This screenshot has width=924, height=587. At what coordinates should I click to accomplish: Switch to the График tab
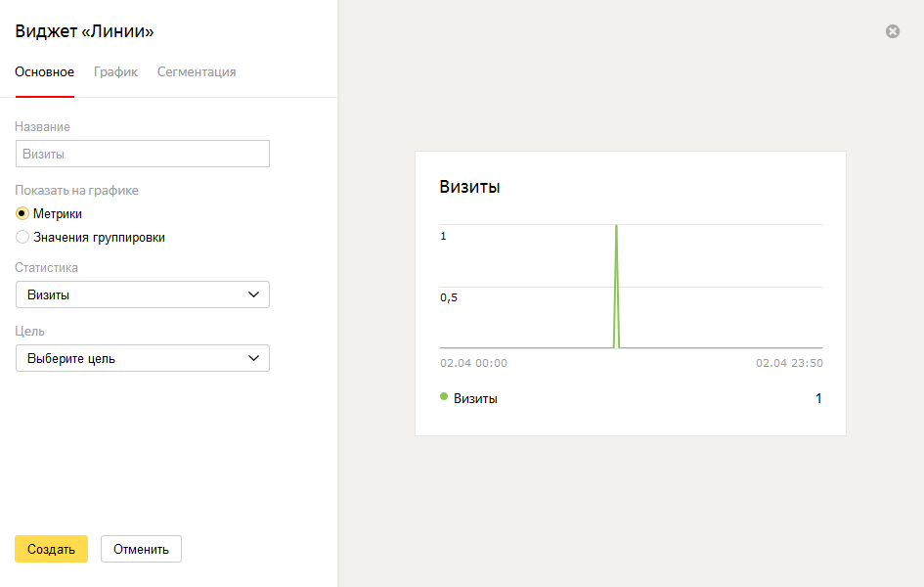click(115, 71)
